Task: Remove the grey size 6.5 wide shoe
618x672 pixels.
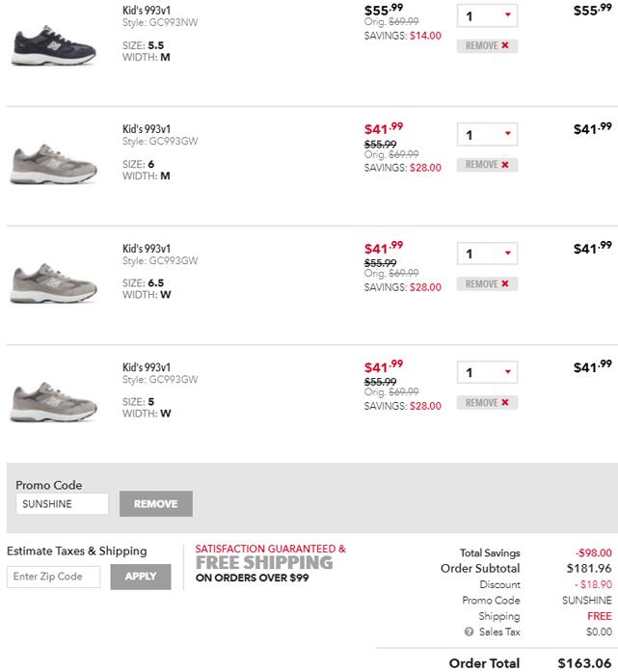Action: tap(487, 284)
